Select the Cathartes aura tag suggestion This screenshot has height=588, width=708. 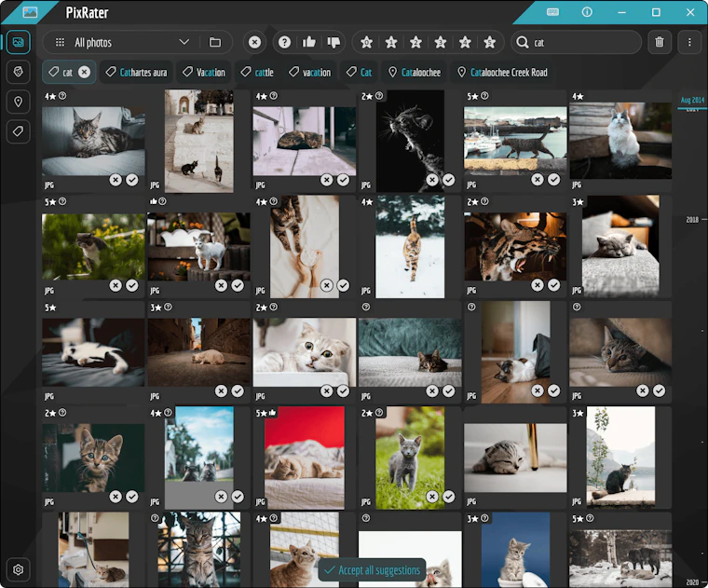point(137,73)
